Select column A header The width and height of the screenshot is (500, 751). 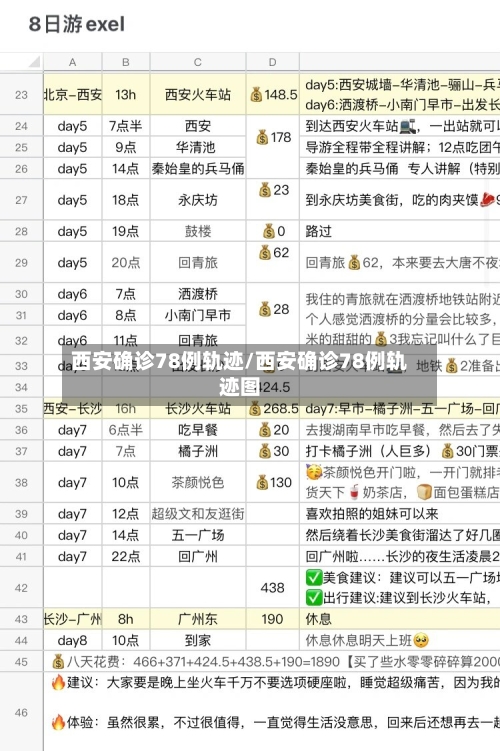point(72,62)
